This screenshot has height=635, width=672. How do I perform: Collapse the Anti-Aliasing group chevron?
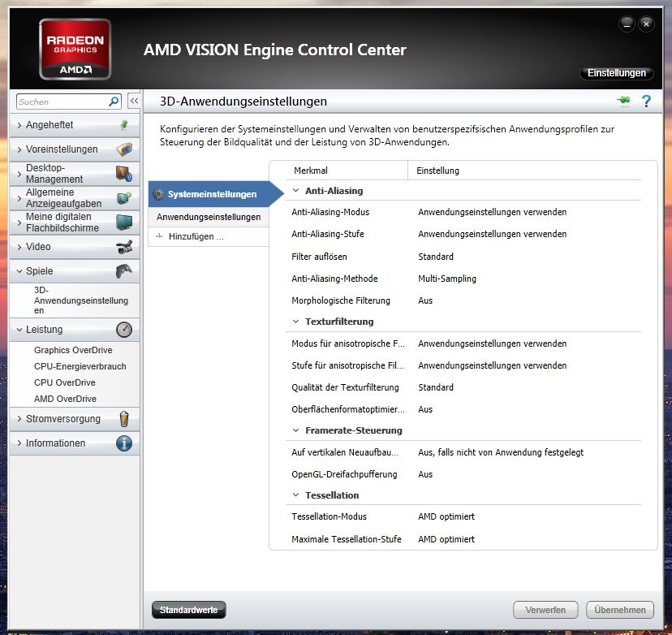click(x=295, y=191)
